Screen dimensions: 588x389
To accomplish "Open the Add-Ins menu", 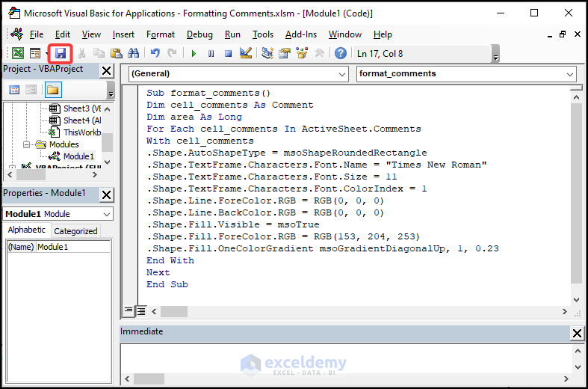I will (301, 34).
